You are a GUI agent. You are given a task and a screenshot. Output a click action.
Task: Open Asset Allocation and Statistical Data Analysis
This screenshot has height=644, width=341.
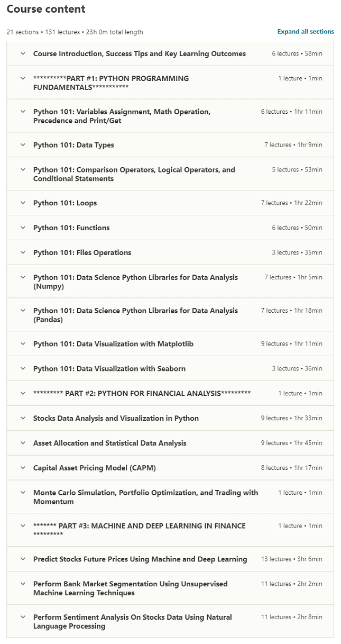click(109, 443)
